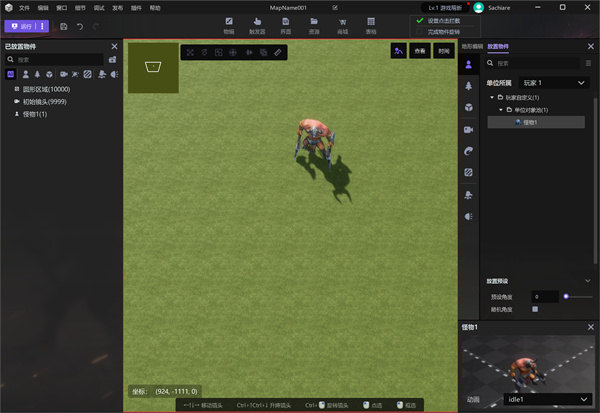
Task: Toggle the 设置点击打断 checkbox
Action: click(420, 20)
